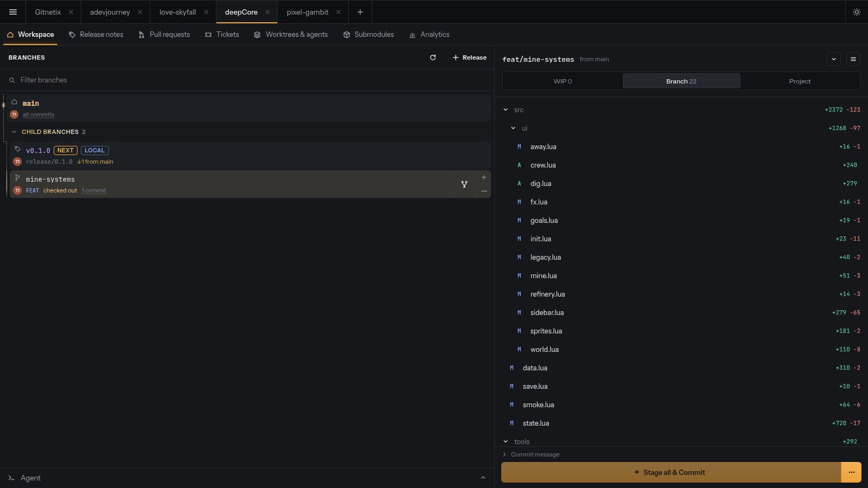Click Stage all & Commit
The image size is (868, 488).
[x=671, y=472]
